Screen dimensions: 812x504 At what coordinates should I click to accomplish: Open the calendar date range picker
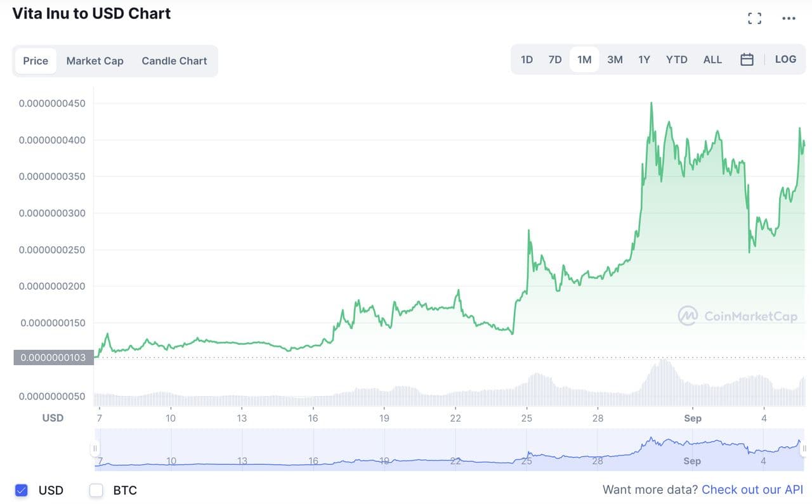coord(747,60)
